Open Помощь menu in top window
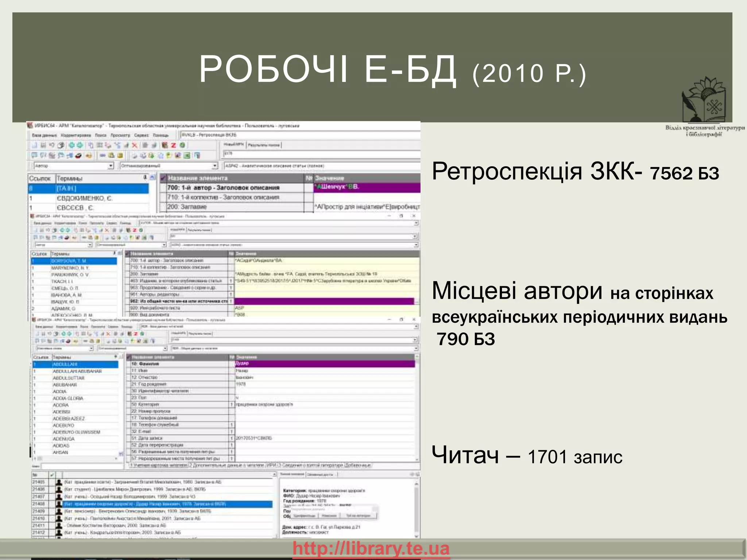Screen dimensions: 747x560 160,135
